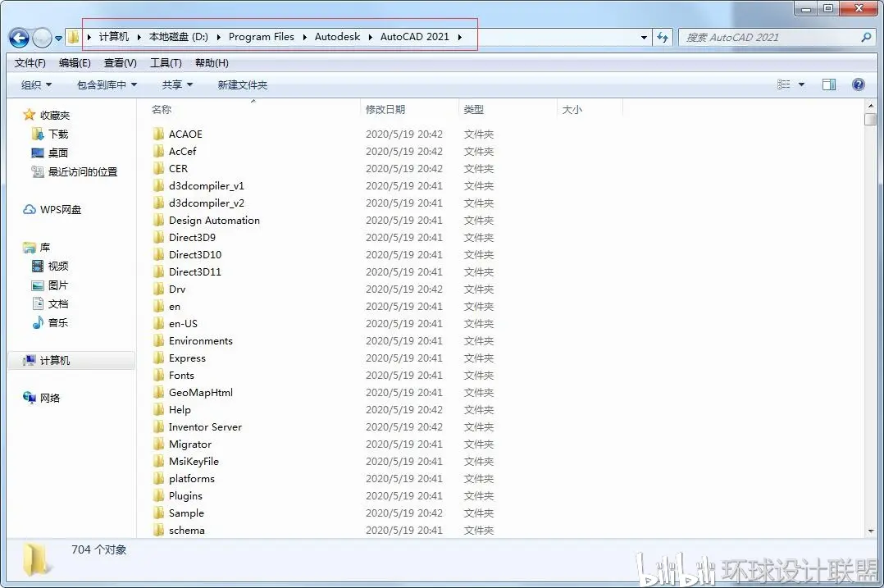Viewport: 884px width, 588px height.
Task: Open the 视频 library
Action: [58, 266]
